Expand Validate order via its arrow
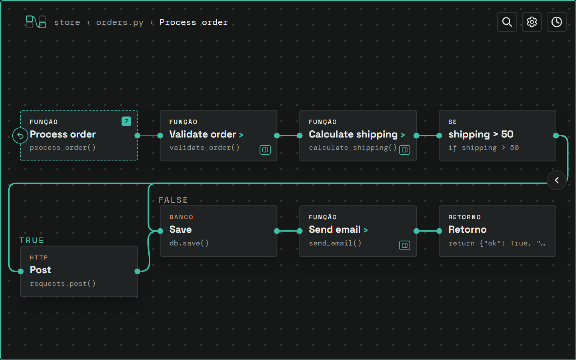The height and width of the screenshot is (360, 576). 241,135
